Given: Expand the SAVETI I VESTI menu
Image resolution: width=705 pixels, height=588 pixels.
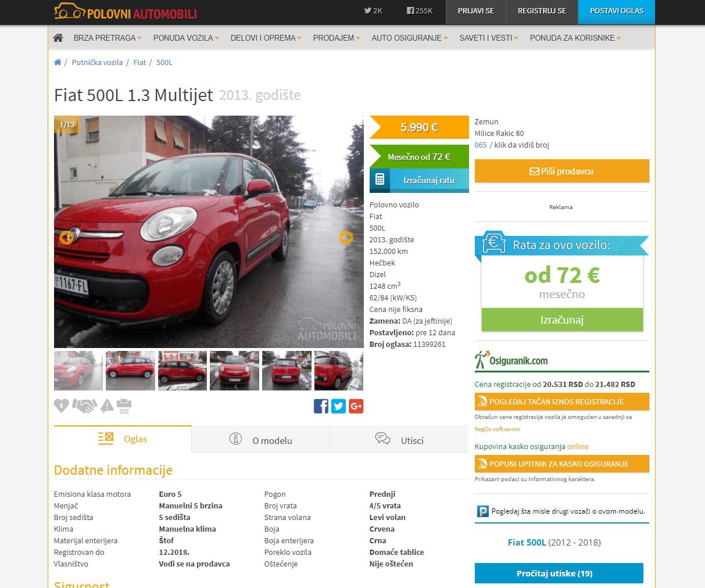Looking at the screenshot, I should pos(489,38).
